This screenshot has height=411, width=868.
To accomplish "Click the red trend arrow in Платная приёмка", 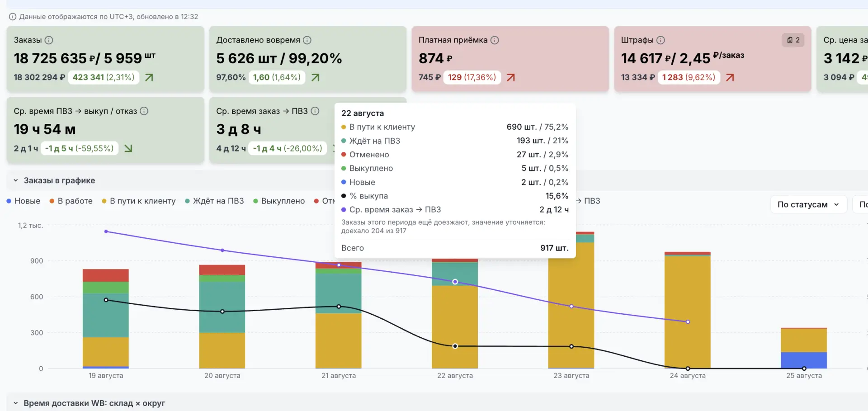I will tap(510, 78).
